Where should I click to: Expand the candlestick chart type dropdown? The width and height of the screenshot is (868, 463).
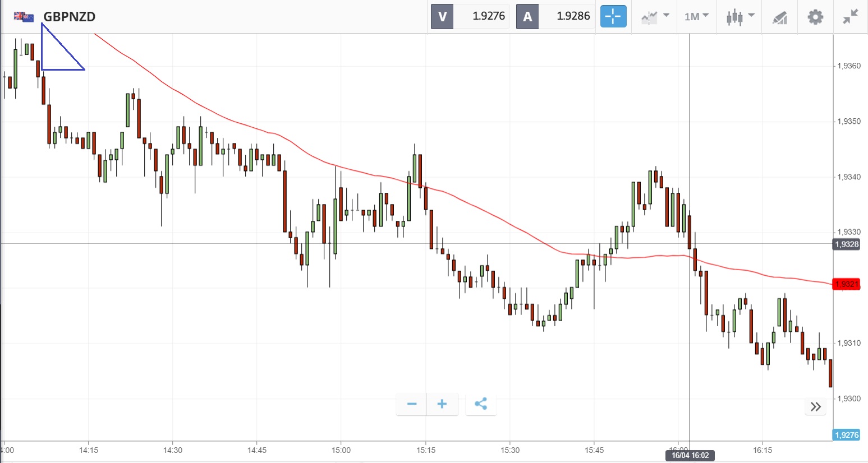[x=740, y=17]
